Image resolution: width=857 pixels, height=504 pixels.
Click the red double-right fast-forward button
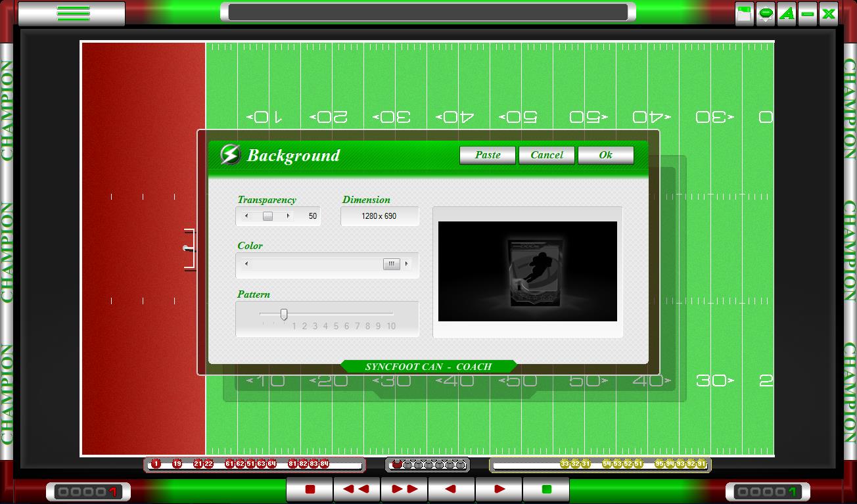404,490
